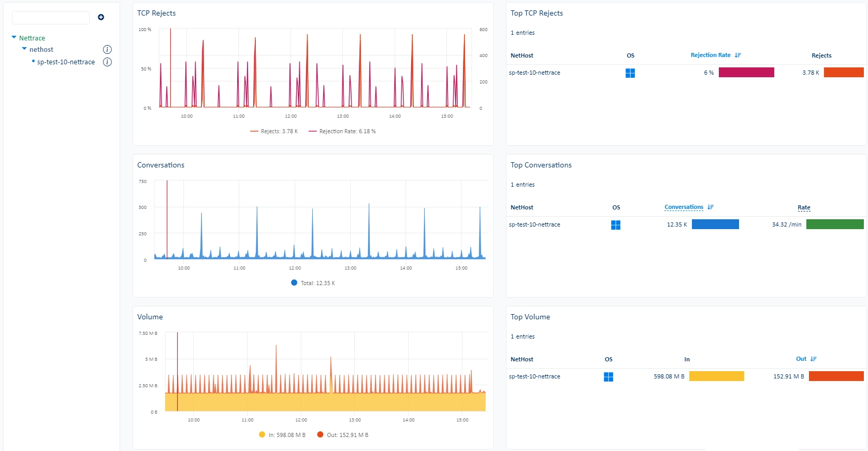Click the green Rate bar
Viewport: 868px width, 451px height.
point(835,224)
